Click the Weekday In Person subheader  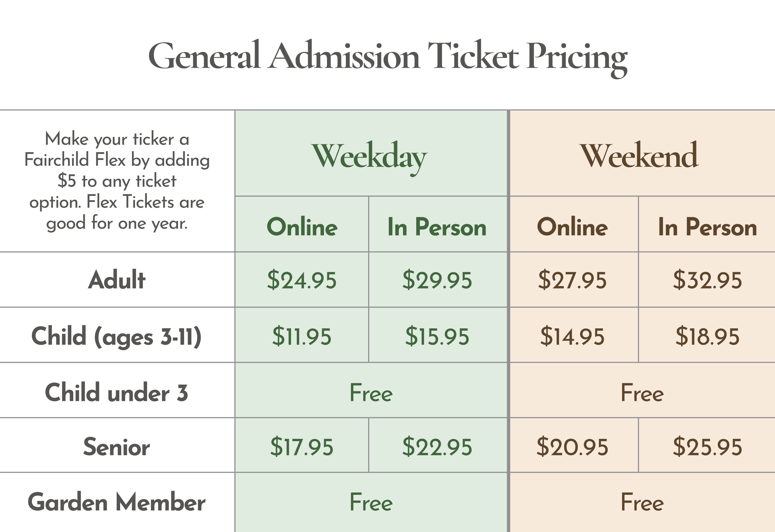coord(437,227)
